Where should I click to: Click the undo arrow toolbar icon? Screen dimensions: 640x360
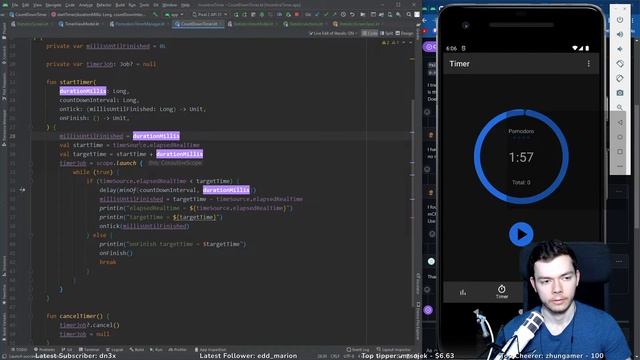click(352, 14)
